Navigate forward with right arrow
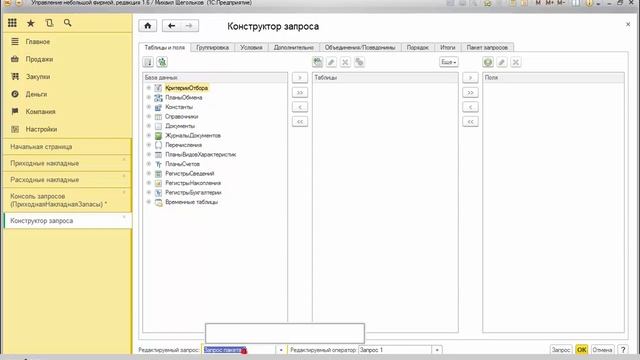This screenshot has width=640, height=360. click(x=189, y=26)
